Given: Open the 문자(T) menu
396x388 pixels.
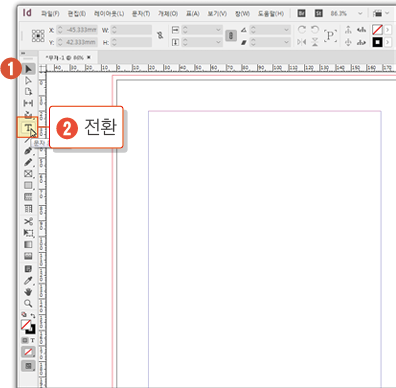Looking at the screenshot, I should (x=141, y=14).
